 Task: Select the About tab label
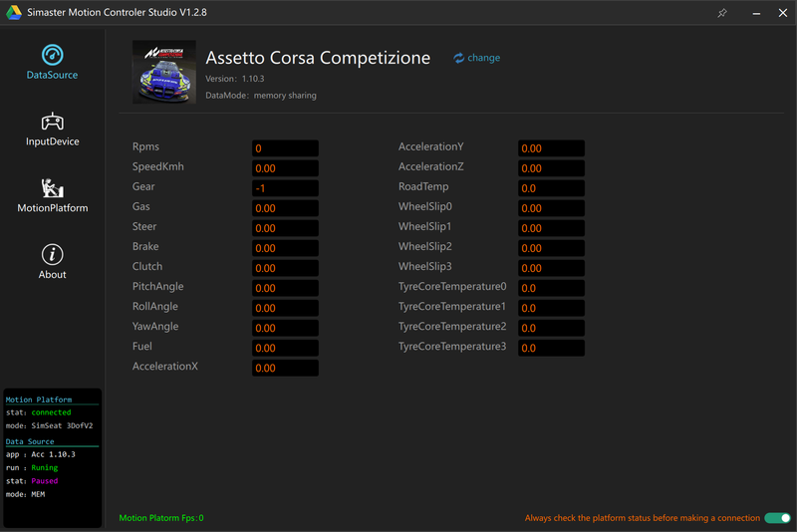(x=53, y=274)
